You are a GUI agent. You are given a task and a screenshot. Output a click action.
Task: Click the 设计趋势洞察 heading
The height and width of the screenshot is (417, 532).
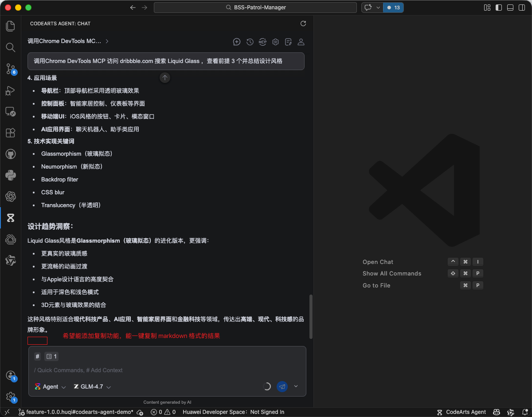click(50, 226)
